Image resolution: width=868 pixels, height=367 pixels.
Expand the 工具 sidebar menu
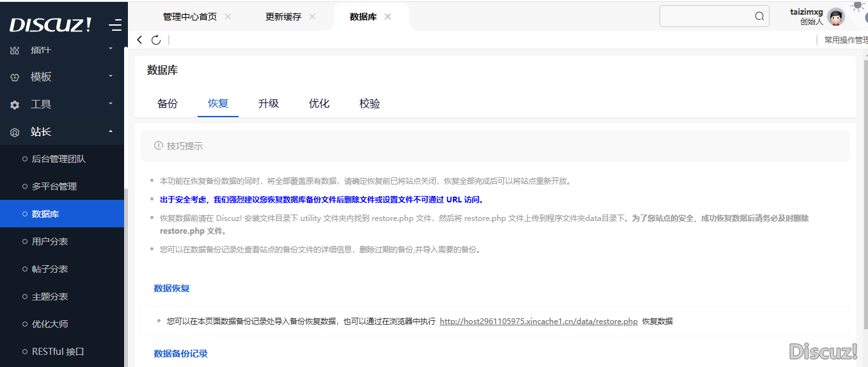coord(61,104)
